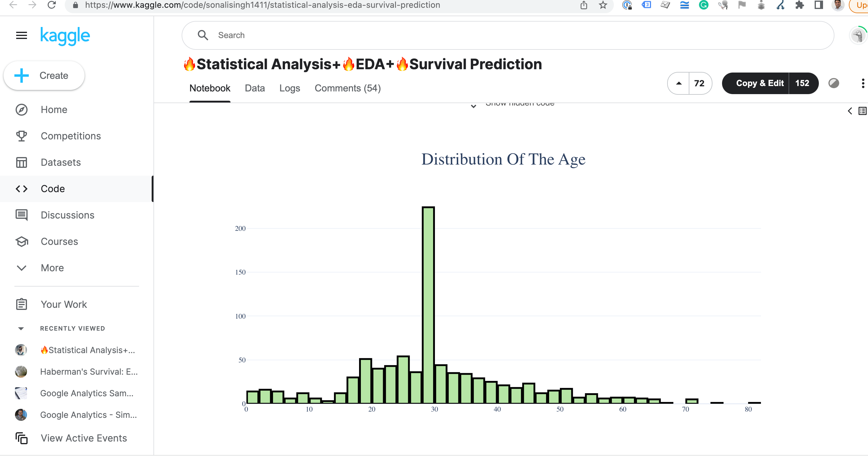Click the hamburger menu beside the Kaggle logo
The image size is (868, 458).
[21, 35]
